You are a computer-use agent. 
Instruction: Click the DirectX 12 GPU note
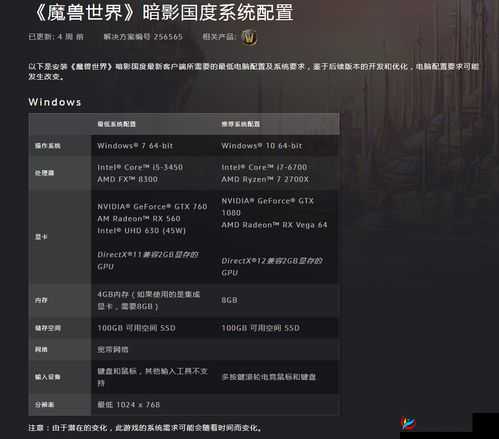click(x=272, y=267)
